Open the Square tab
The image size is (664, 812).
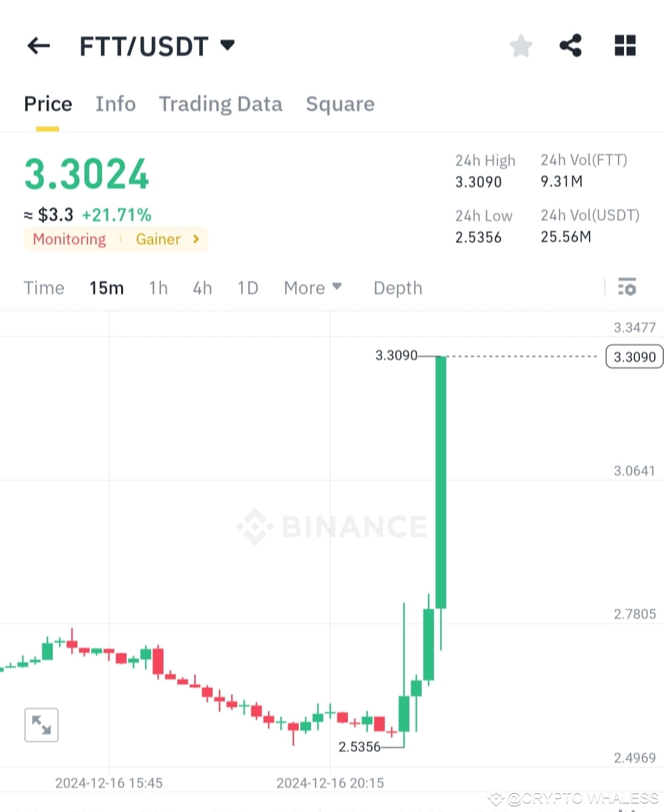[340, 104]
